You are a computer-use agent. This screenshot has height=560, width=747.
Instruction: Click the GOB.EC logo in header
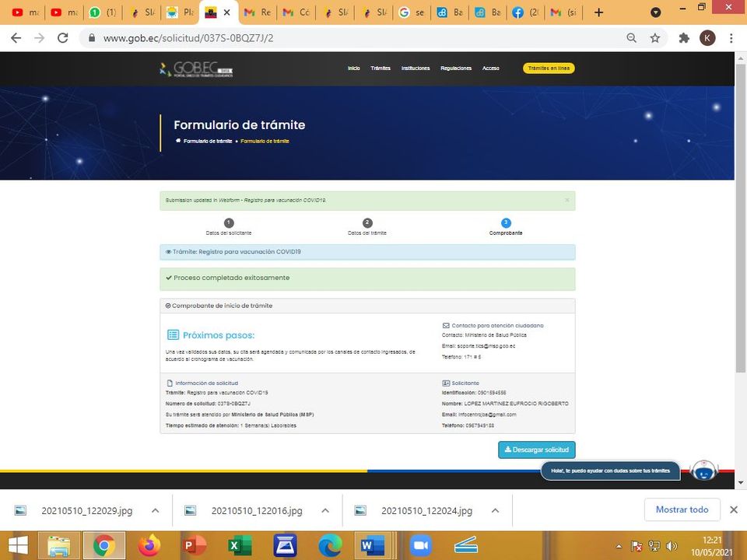[x=195, y=69]
